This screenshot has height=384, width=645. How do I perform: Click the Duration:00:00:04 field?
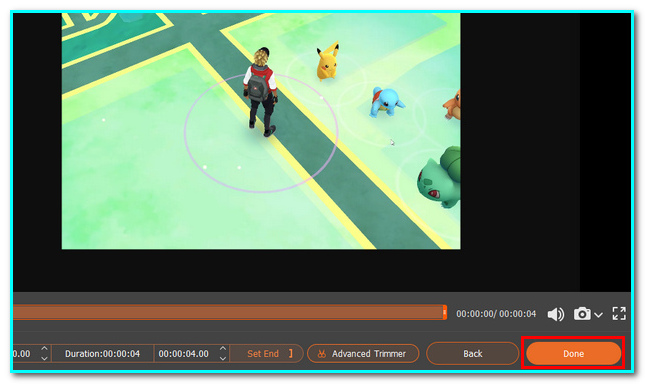tap(102, 354)
